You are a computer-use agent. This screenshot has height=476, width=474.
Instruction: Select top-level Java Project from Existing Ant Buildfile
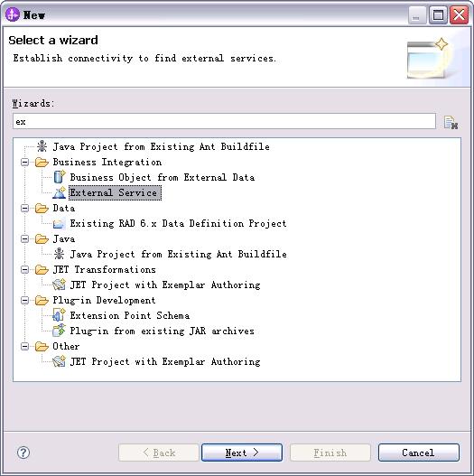point(161,147)
